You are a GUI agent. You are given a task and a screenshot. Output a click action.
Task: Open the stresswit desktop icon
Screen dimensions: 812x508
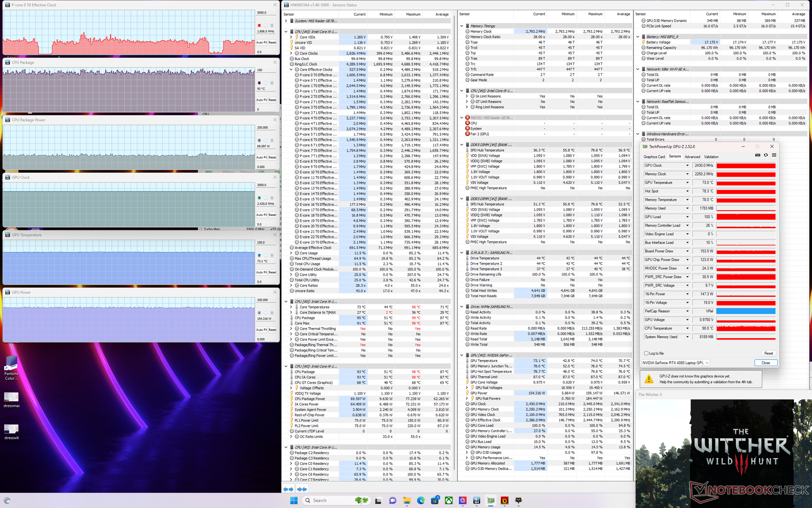tap(11, 431)
